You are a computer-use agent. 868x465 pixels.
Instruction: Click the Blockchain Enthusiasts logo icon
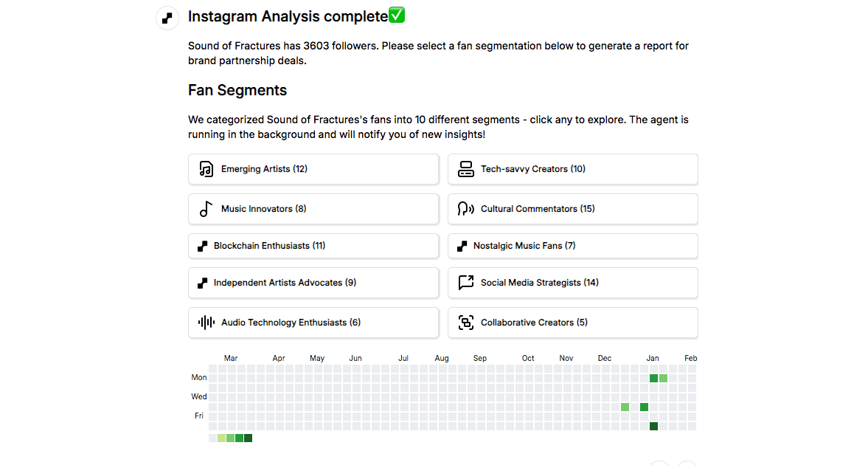tap(203, 246)
